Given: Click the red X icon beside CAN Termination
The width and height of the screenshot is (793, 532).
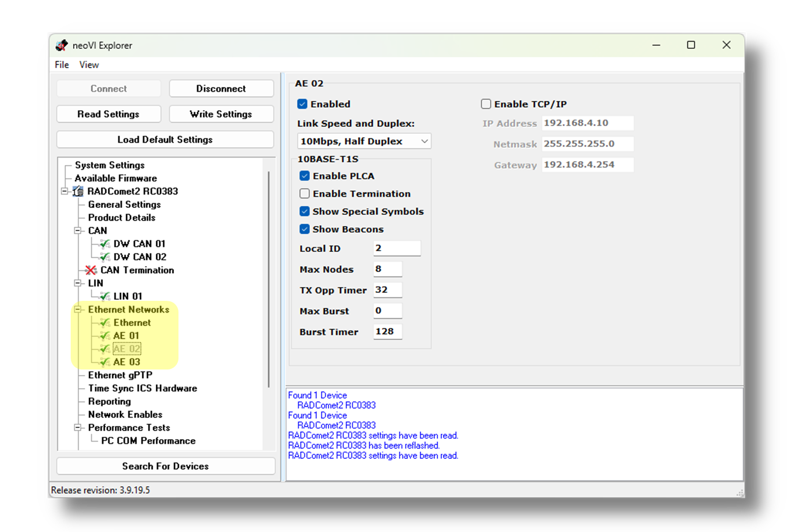Looking at the screenshot, I should click(x=91, y=270).
